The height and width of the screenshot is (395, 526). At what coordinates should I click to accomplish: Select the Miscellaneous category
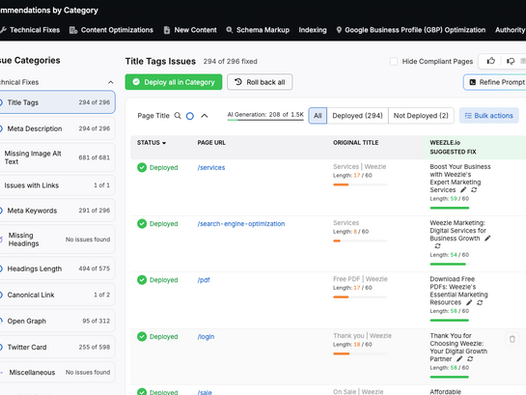[57, 372]
